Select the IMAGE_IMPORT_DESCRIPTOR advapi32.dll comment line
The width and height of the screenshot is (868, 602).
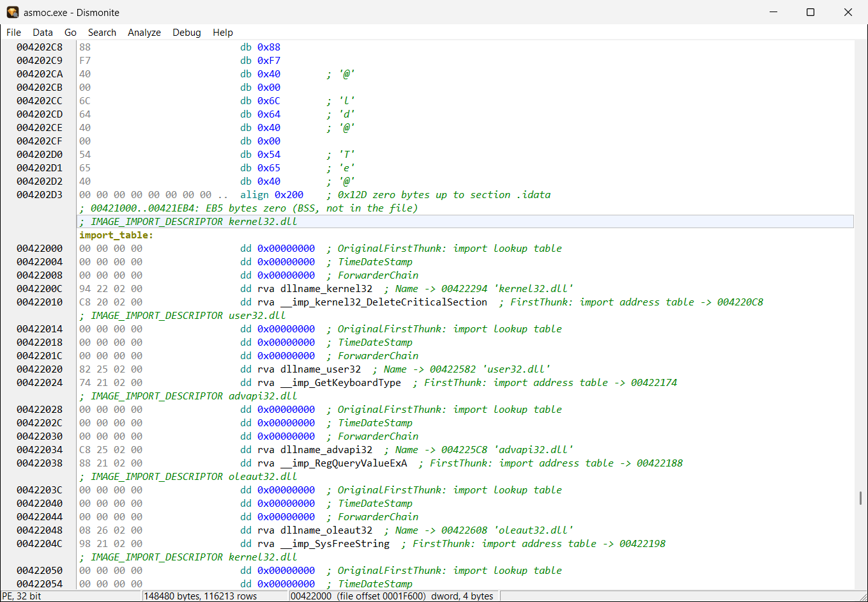click(x=188, y=396)
